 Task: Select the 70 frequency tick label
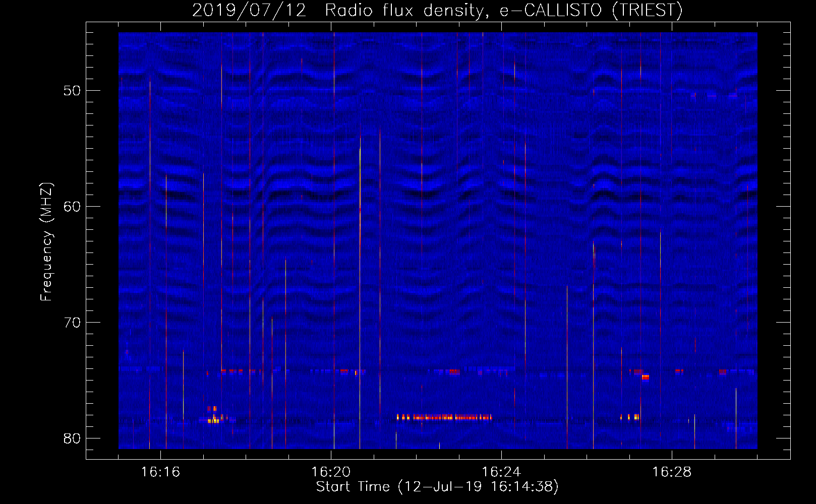(x=72, y=323)
